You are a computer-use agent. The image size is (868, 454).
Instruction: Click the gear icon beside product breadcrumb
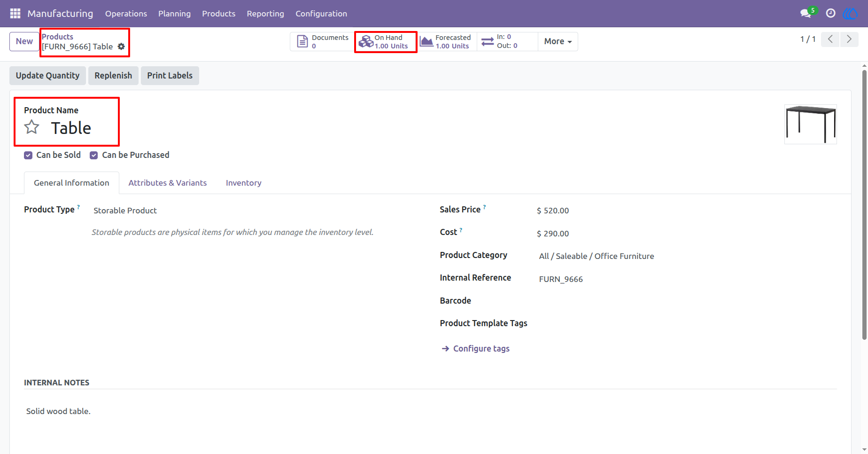pyautogui.click(x=121, y=47)
